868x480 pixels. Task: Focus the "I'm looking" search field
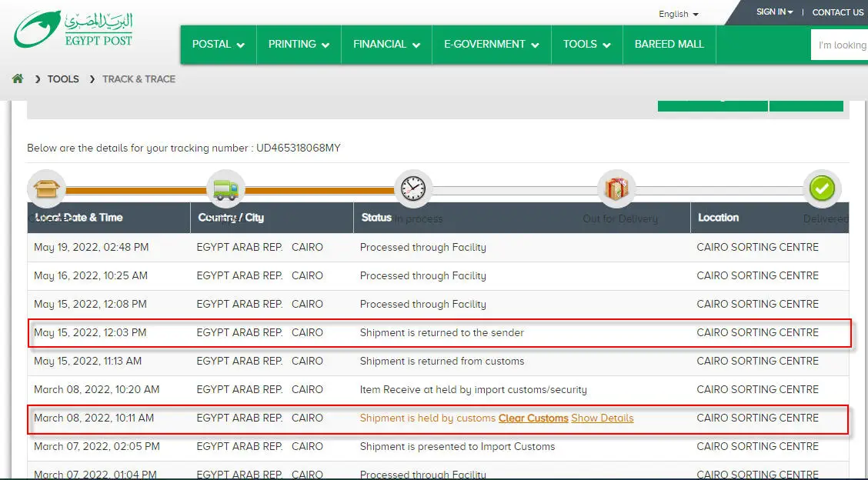[840, 45]
